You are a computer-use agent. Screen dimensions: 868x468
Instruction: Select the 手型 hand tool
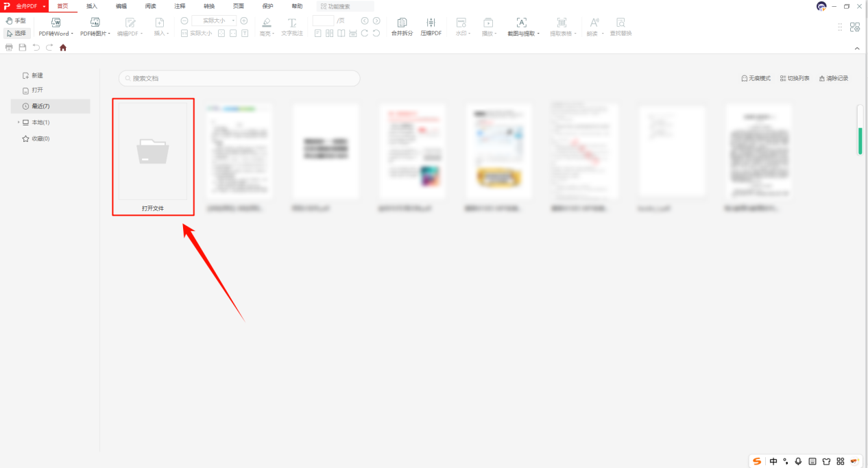coord(16,21)
